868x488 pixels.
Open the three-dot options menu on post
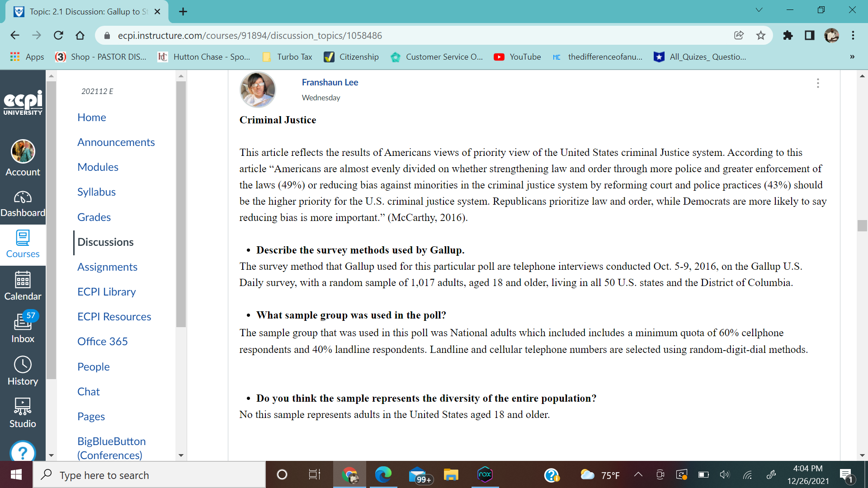point(818,83)
